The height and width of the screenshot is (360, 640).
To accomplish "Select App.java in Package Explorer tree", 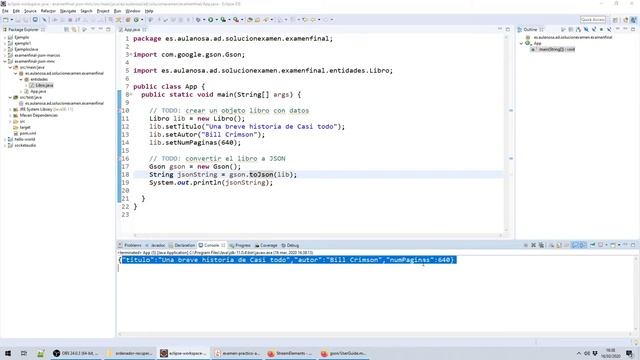I will click(x=35, y=91).
